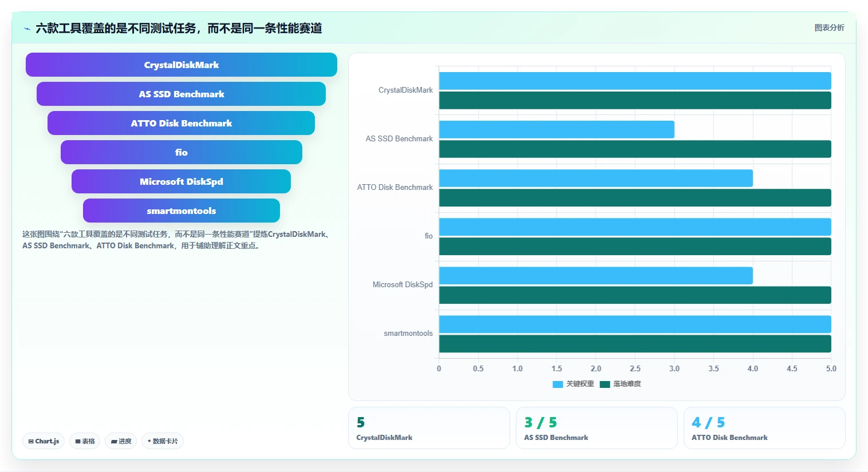Click ATTO Disk Benchmark blue bar
The height and width of the screenshot is (472, 868).
[x=596, y=178]
